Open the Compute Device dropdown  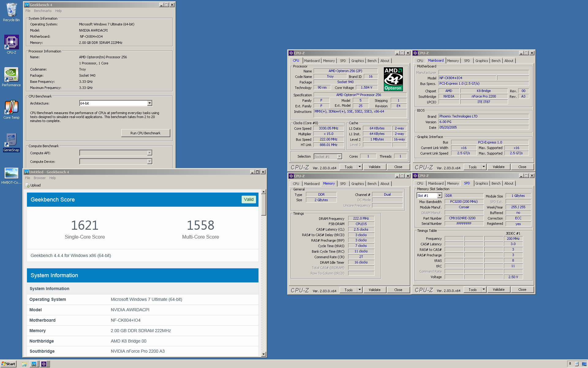[x=149, y=161]
